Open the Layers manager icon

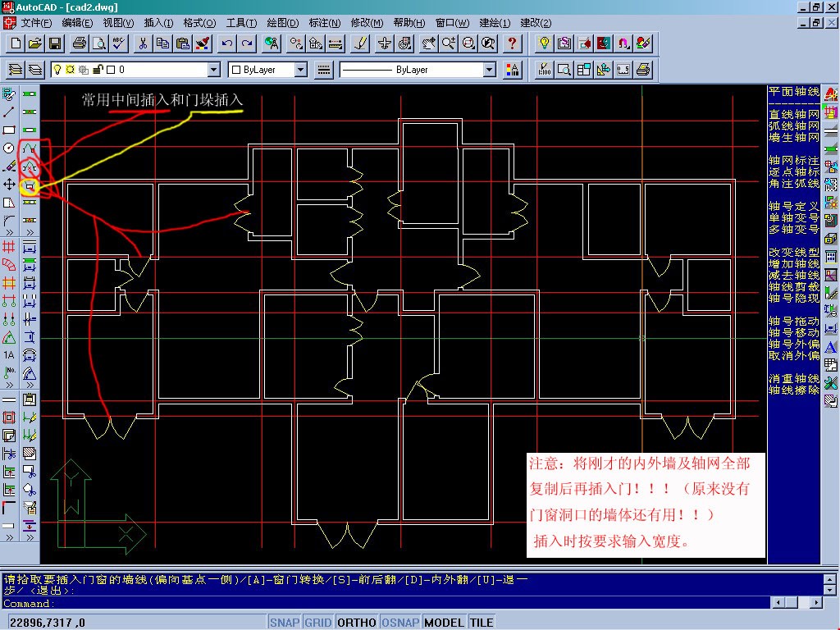[35, 70]
